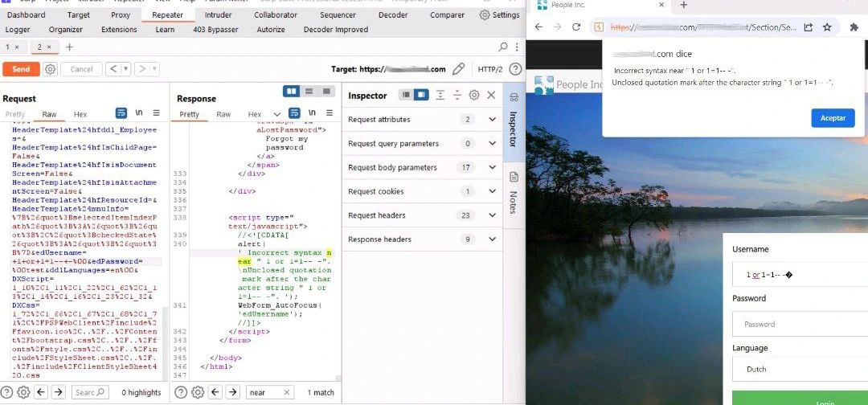Toggle Request pane line wrap icon
This screenshot has height=405, width=868.
(x=121, y=112)
